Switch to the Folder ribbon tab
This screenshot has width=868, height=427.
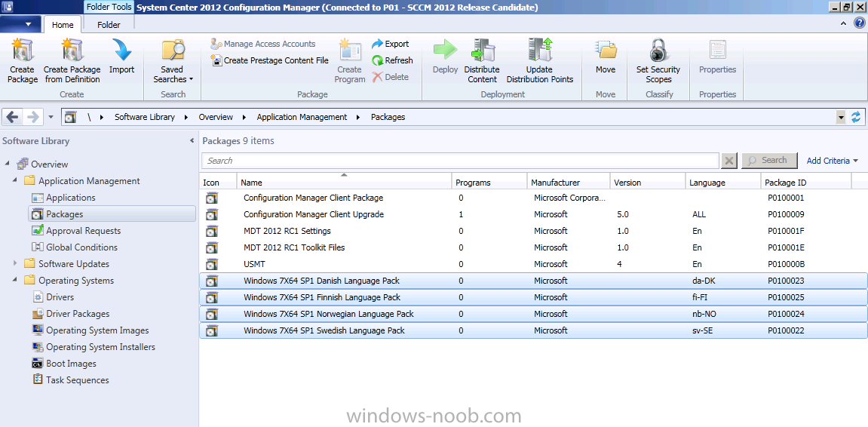click(109, 24)
